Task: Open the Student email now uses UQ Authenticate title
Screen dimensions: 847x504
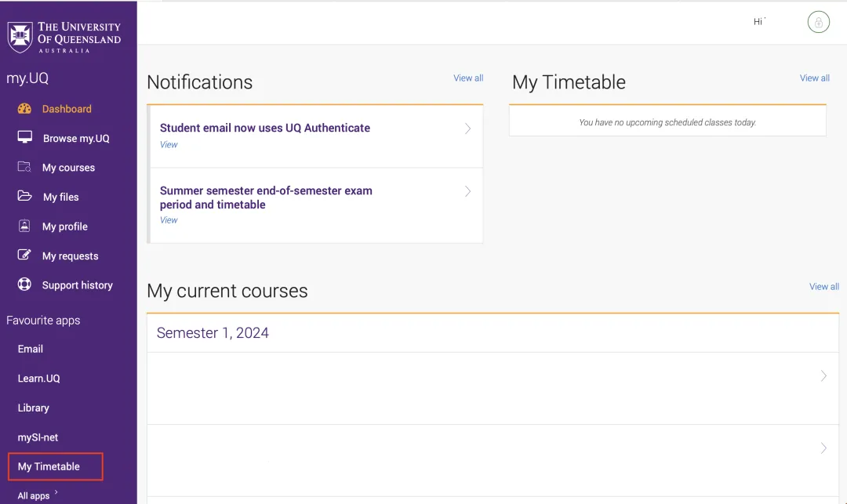Action: click(265, 128)
